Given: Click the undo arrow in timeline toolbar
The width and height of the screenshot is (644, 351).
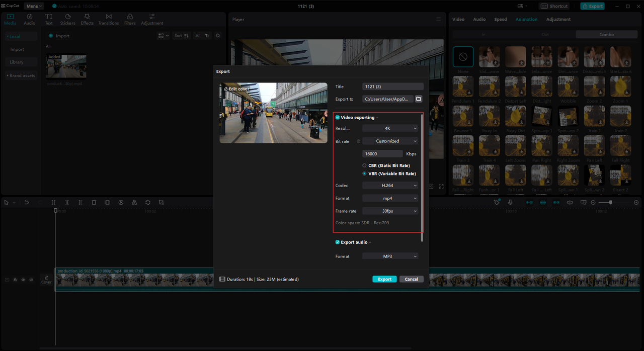Looking at the screenshot, I should point(27,202).
